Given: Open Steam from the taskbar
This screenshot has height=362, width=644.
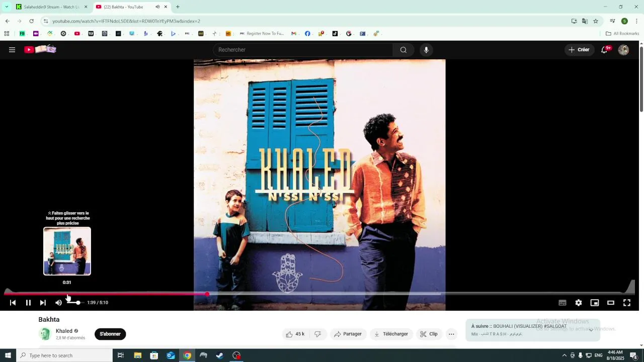Looking at the screenshot, I should point(220,355).
